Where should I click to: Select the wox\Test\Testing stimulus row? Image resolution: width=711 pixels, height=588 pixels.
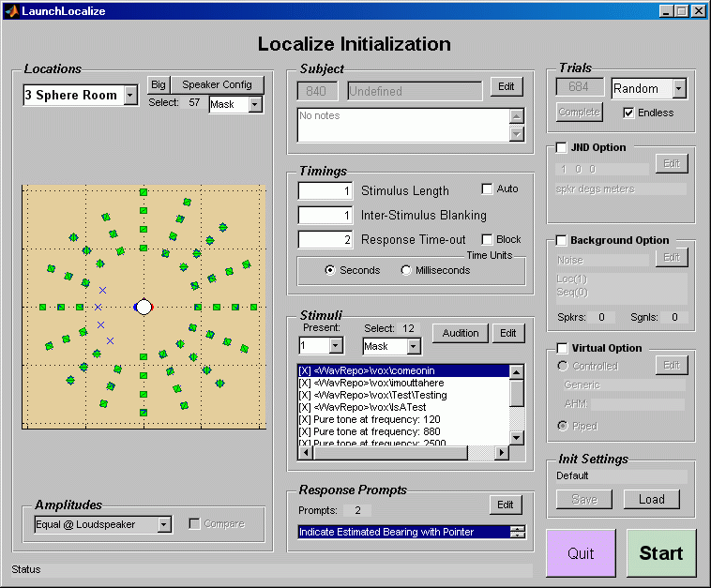(403, 396)
